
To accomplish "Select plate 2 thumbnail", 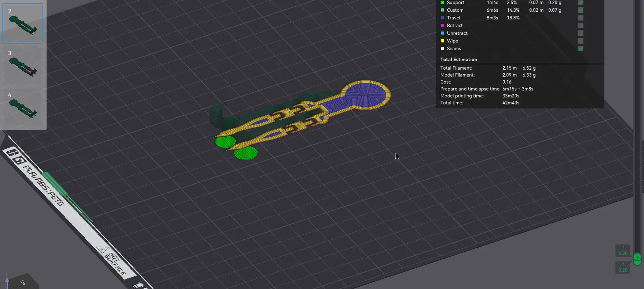I will tap(23, 23).
